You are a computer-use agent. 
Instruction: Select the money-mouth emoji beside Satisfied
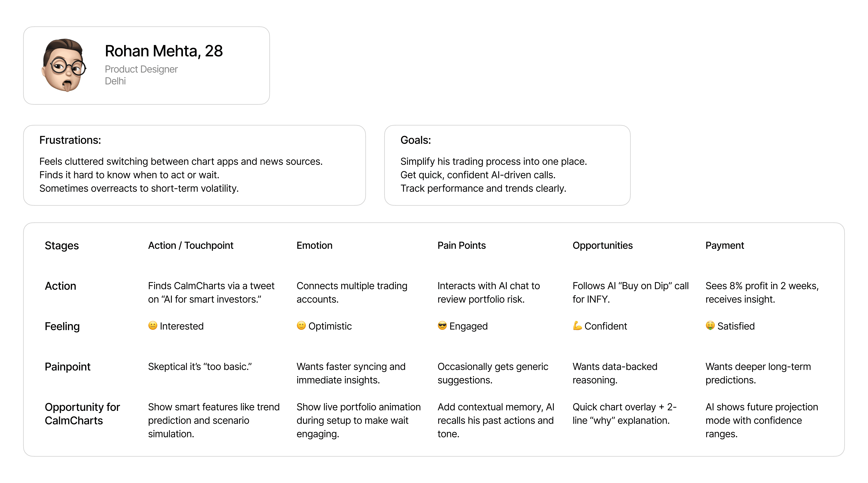[x=710, y=326]
